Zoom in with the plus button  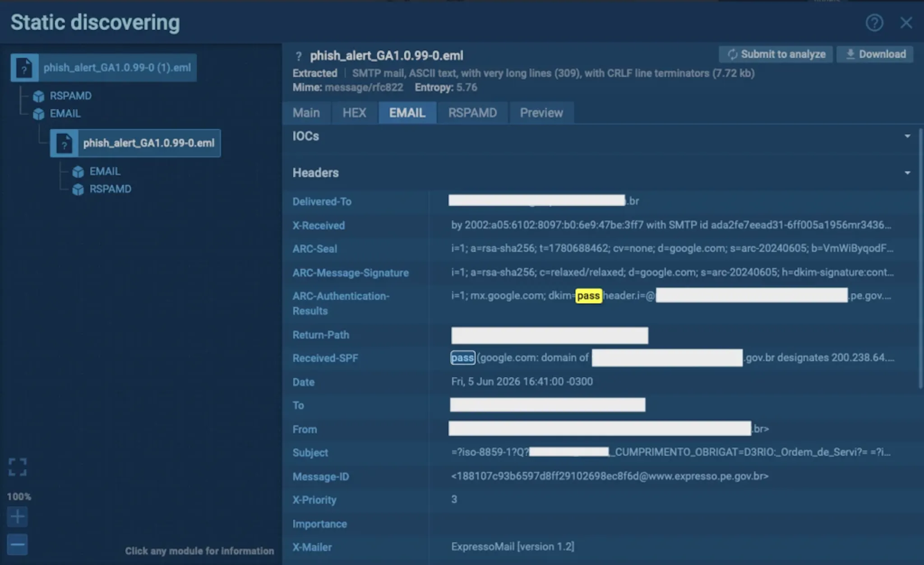pyautogui.click(x=18, y=516)
